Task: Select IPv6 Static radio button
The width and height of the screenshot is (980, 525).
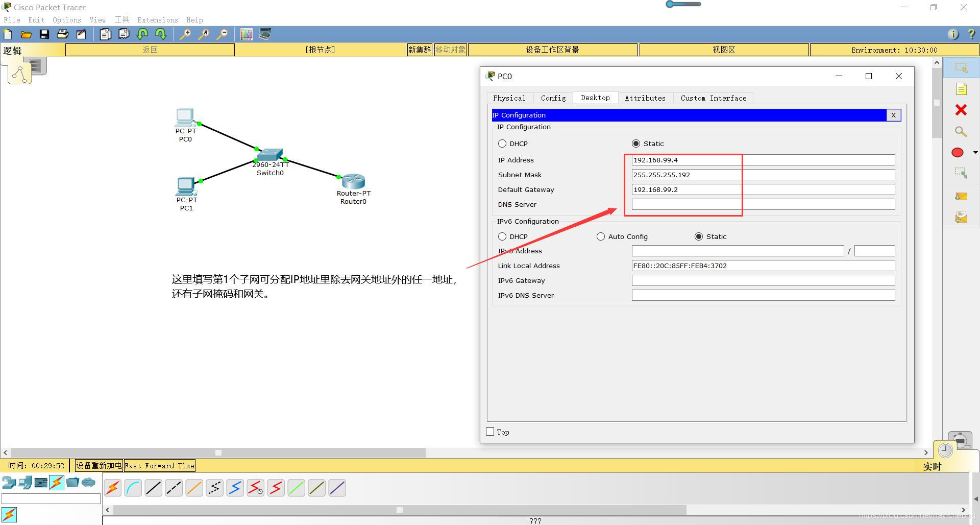Action: pyautogui.click(x=699, y=236)
